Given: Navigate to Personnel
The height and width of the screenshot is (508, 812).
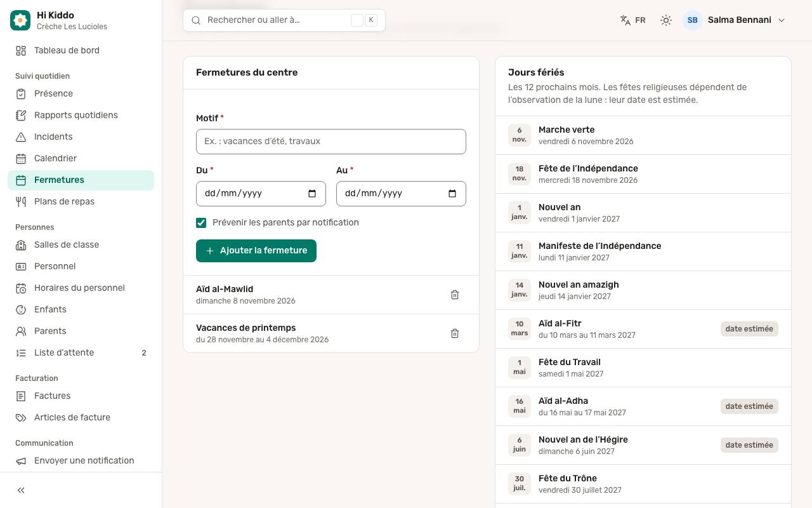Looking at the screenshot, I should (x=81, y=267).
